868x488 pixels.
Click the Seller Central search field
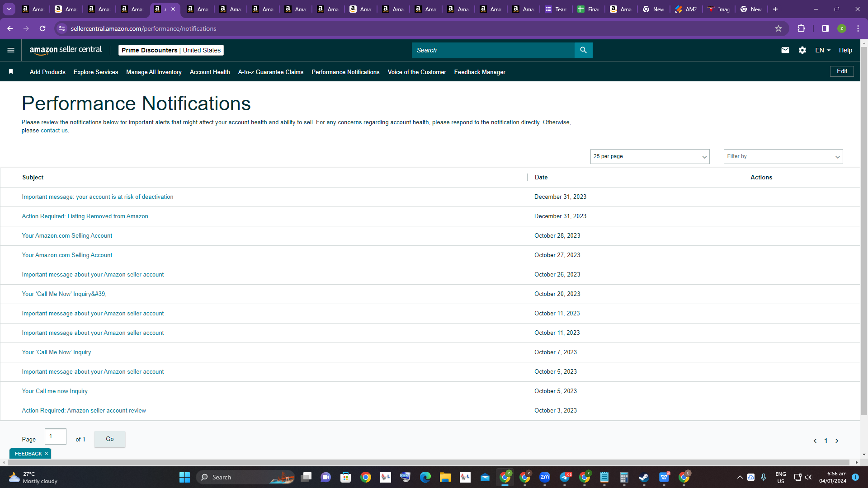point(493,50)
